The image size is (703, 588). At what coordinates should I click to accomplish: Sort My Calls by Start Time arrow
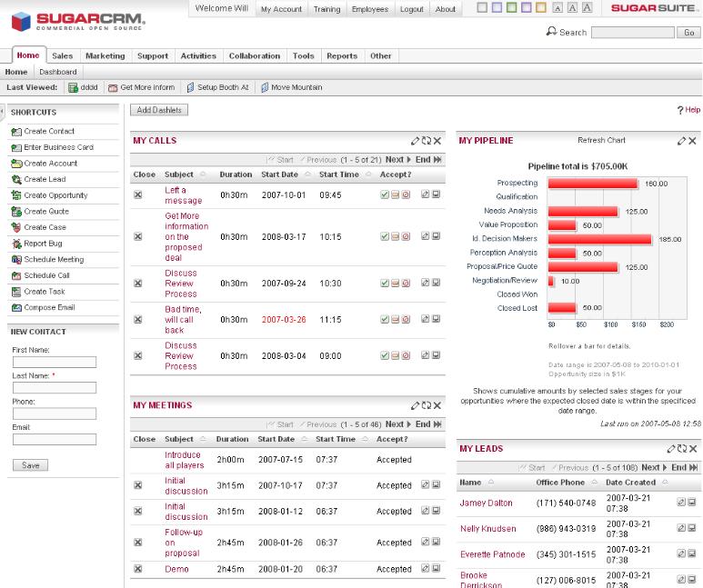[x=368, y=174]
